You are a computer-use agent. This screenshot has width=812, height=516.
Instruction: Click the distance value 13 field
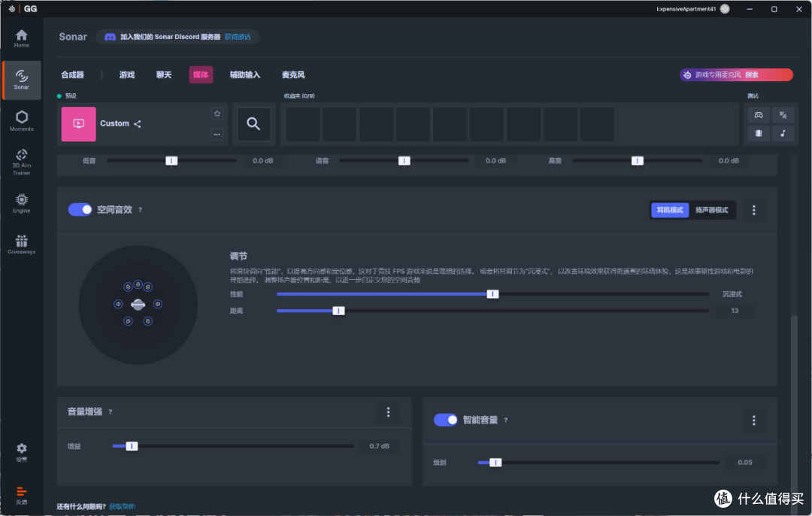pos(735,311)
